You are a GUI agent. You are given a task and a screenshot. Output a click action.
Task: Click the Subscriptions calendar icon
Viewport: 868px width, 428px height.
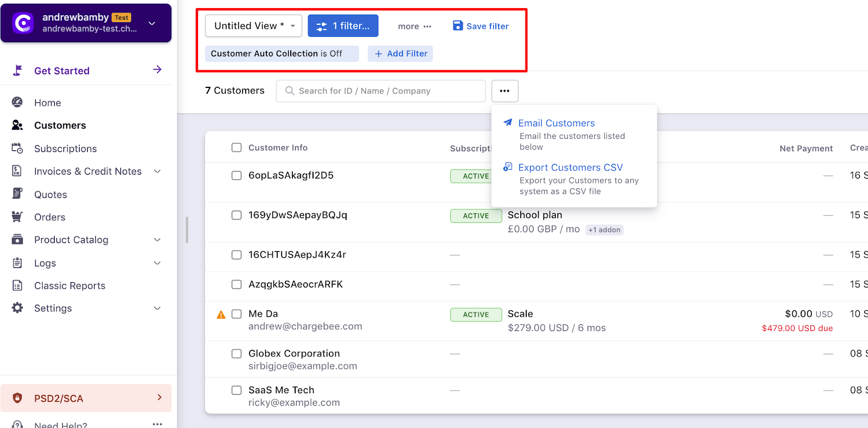[x=17, y=148]
